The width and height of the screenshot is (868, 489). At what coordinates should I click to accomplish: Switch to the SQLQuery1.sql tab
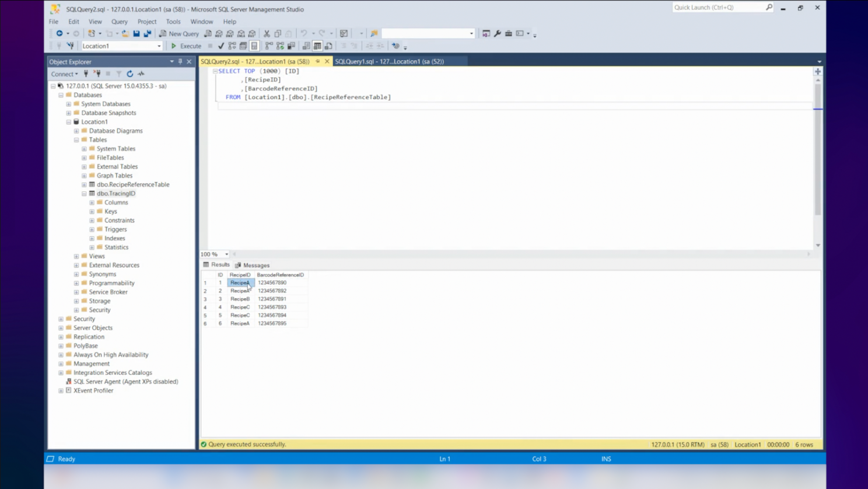click(389, 61)
